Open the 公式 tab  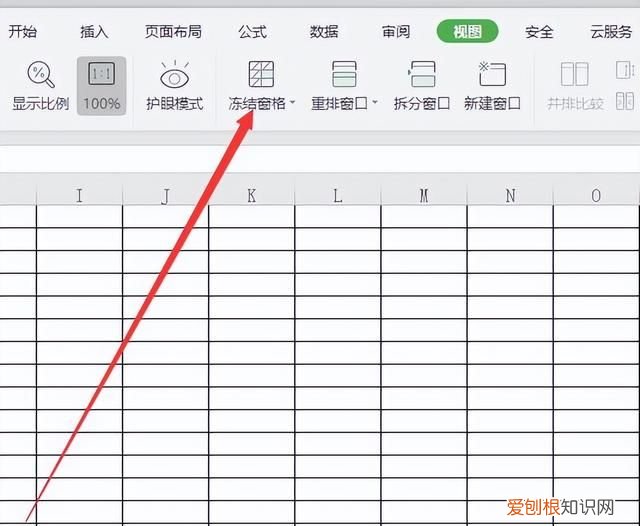[x=253, y=31]
